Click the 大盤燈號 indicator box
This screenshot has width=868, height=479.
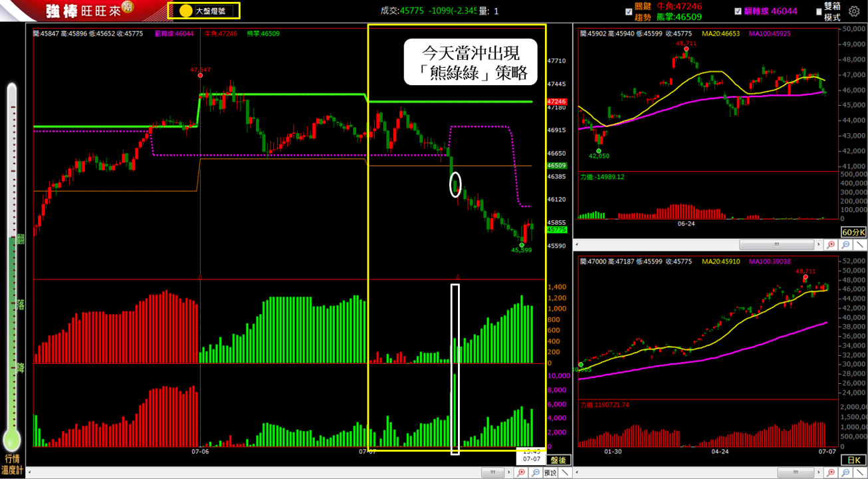point(203,11)
